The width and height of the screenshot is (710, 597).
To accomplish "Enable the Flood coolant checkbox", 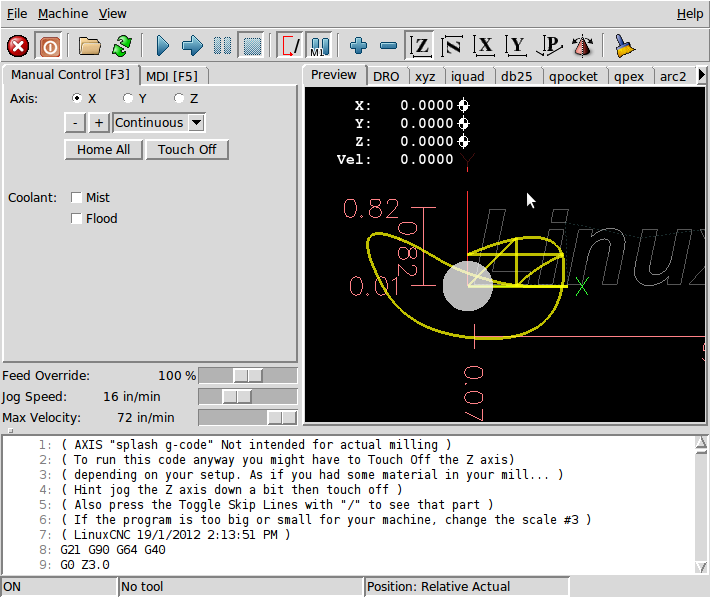I will 77,219.
